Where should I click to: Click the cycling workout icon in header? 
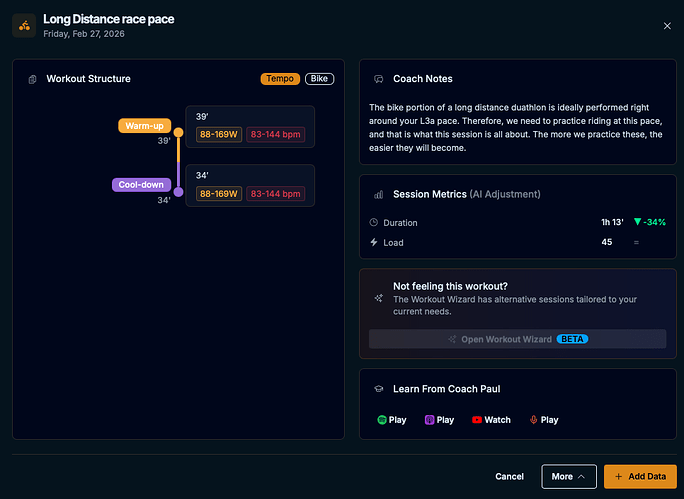tap(24, 25)
